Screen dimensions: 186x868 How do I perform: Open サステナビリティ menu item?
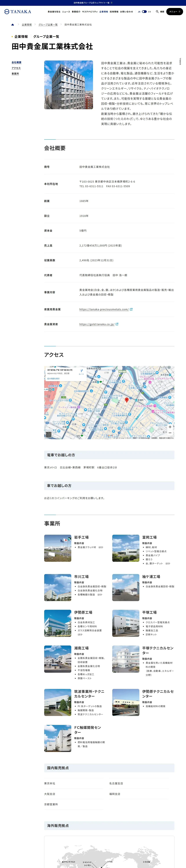(90, 11)
